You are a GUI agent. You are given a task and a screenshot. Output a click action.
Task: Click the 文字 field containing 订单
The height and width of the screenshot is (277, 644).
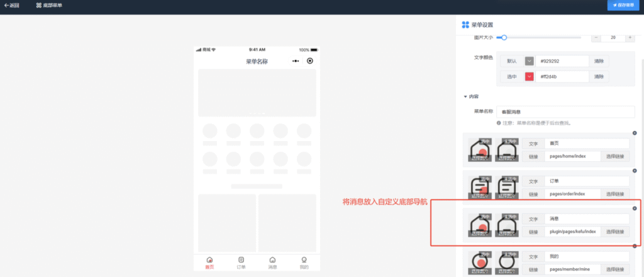pyautogui.click(x=587, y=181)
